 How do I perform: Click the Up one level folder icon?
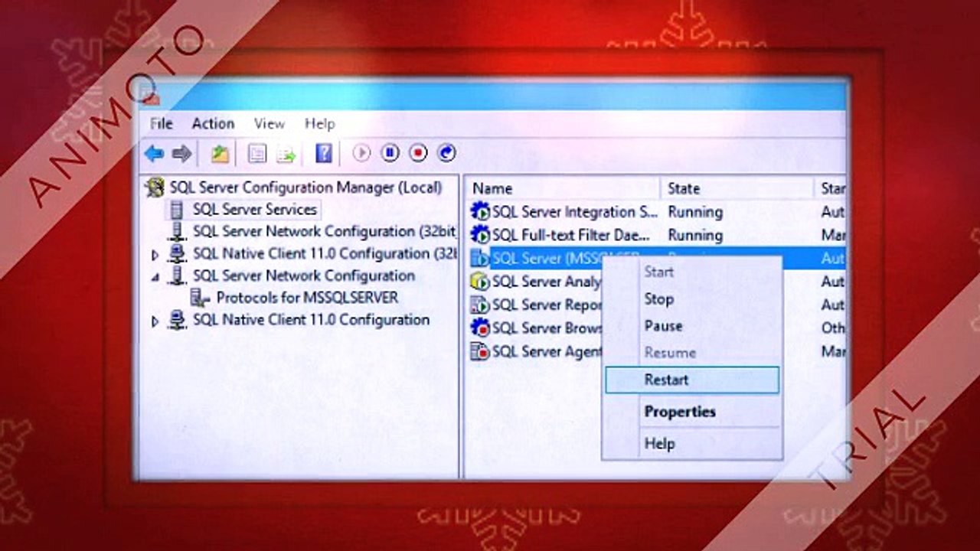click(220, 154)
